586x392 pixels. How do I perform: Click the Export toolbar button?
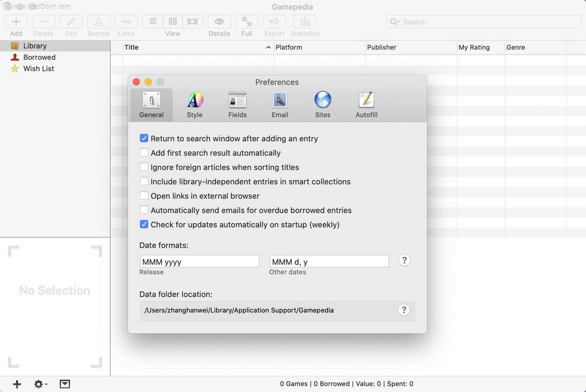click(x=274, y=22)
